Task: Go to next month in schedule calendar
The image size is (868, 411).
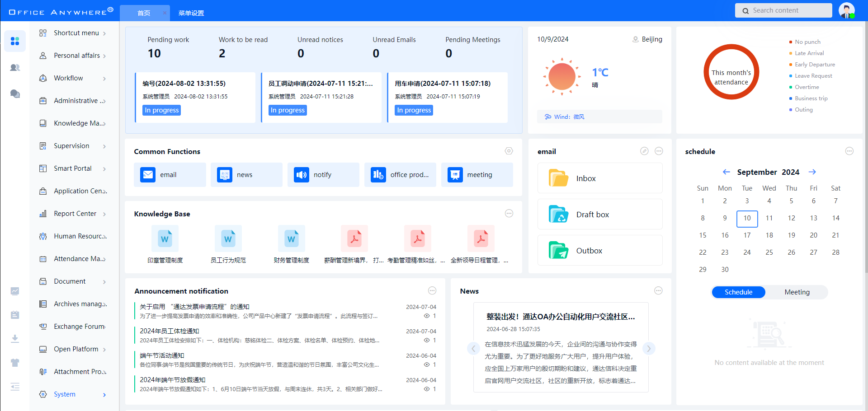Action: coord(812,172)
